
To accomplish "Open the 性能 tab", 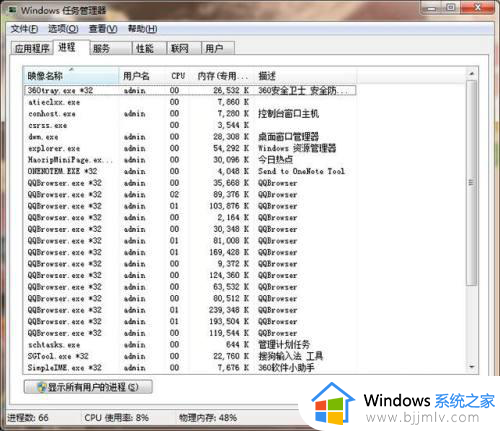I will [149, 48].
